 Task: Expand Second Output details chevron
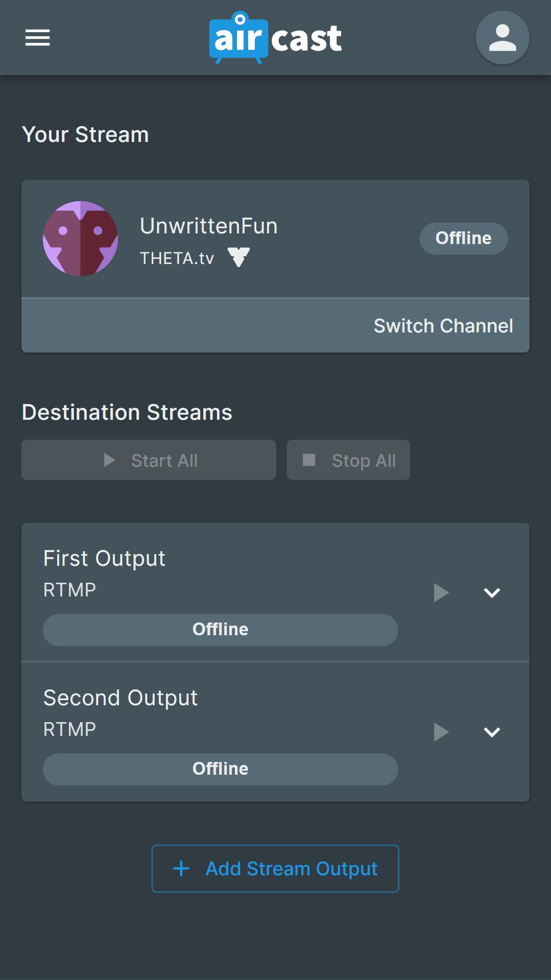click(492, 732)
